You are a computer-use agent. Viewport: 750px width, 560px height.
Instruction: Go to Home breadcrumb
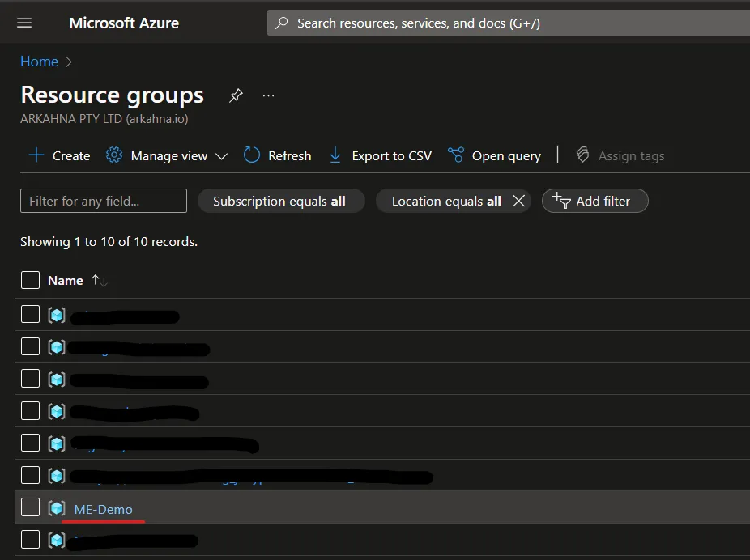(39, 62)
